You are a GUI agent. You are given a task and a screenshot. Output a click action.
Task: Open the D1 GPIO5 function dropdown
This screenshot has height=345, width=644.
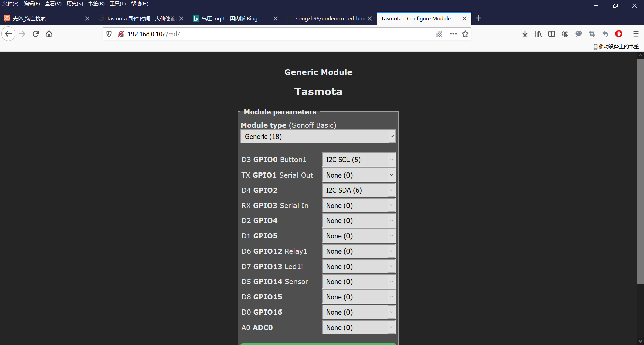click(359, 236)
